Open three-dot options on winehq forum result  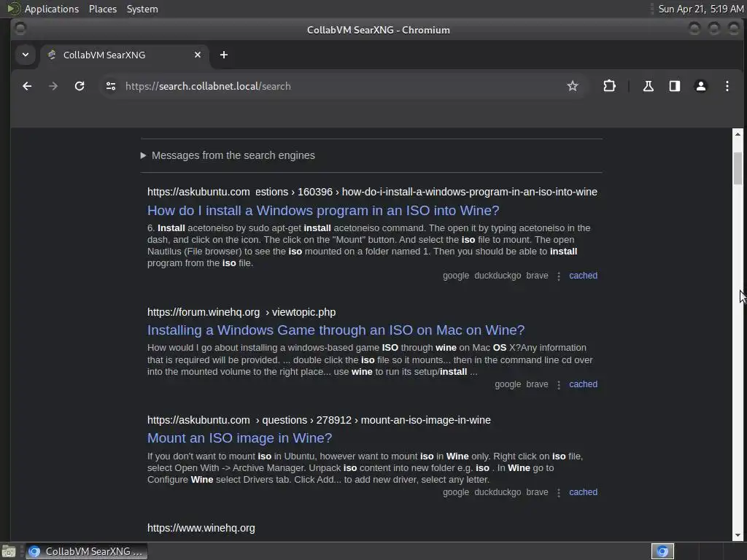click(558, 385)
